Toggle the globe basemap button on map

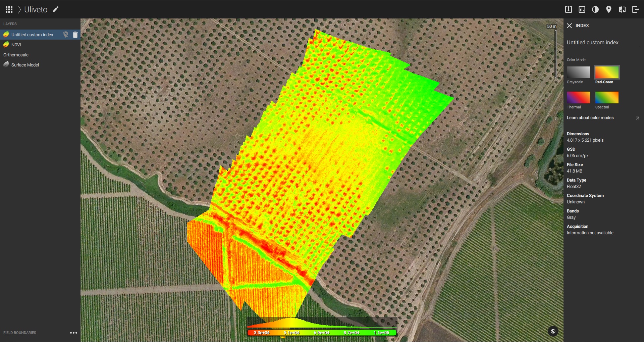tap(553, 331)
